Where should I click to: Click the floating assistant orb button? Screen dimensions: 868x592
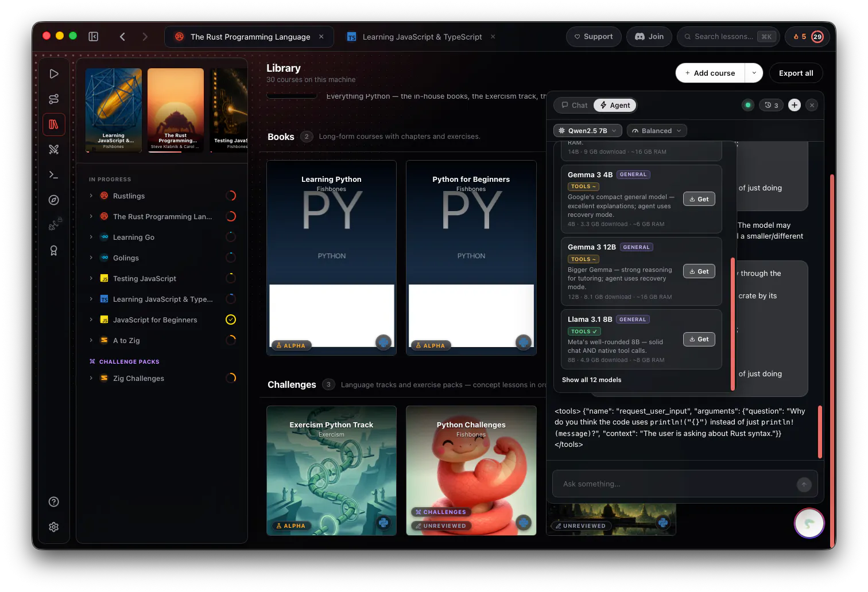(x=809, y=523)
